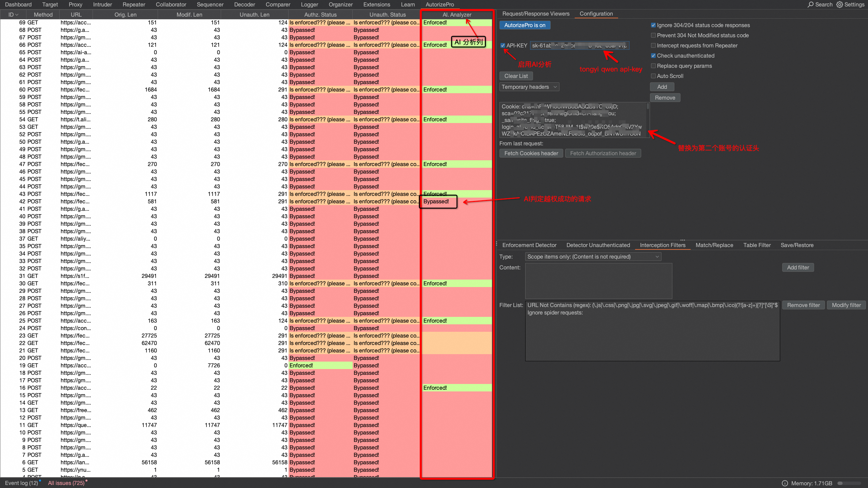Image resolution: width=868 pixels, height=488 pixels.
Task: Open Settings via the gear icon
Action: (x=840, y=4)
